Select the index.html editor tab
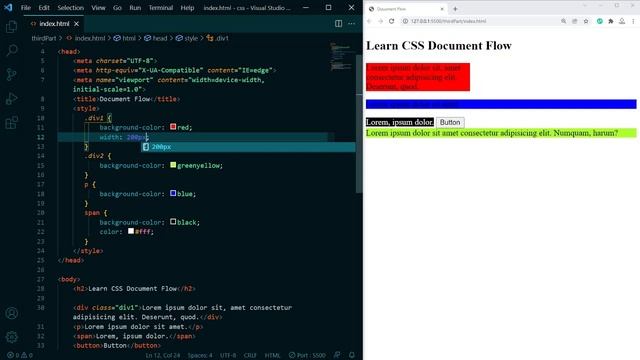Image resolution: width=640 pixels, height=360 pixels. coord(54,24)
